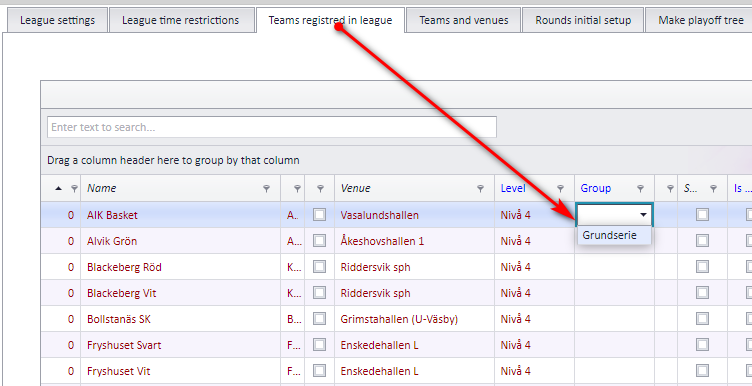This screenshot has height=386, width=752.
Task: Tick Bollstanäs SK checkbox before Venue column
Action: [319, 318]
